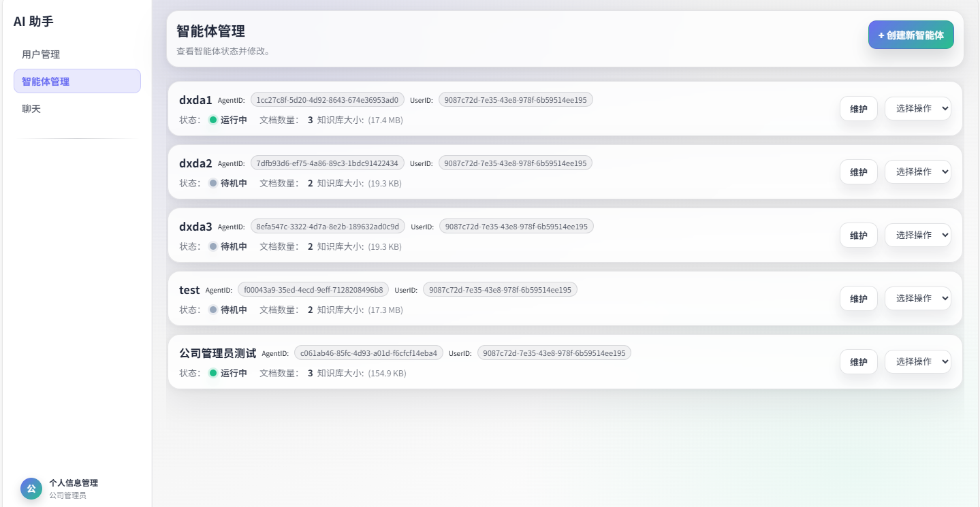This screenshot has height=507, width=980.
Task: Click the 公 avatar icon at bottom left
Action: 31,489
